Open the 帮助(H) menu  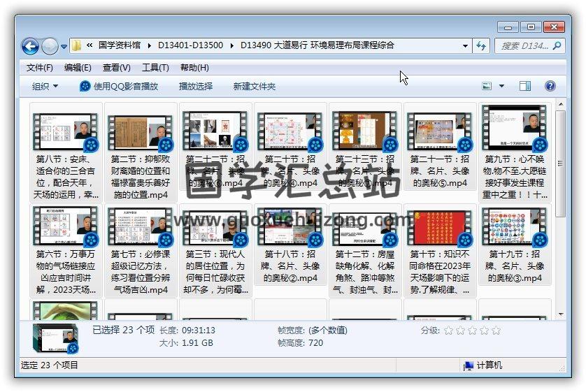pyautogui.click(x=194, y=68)
